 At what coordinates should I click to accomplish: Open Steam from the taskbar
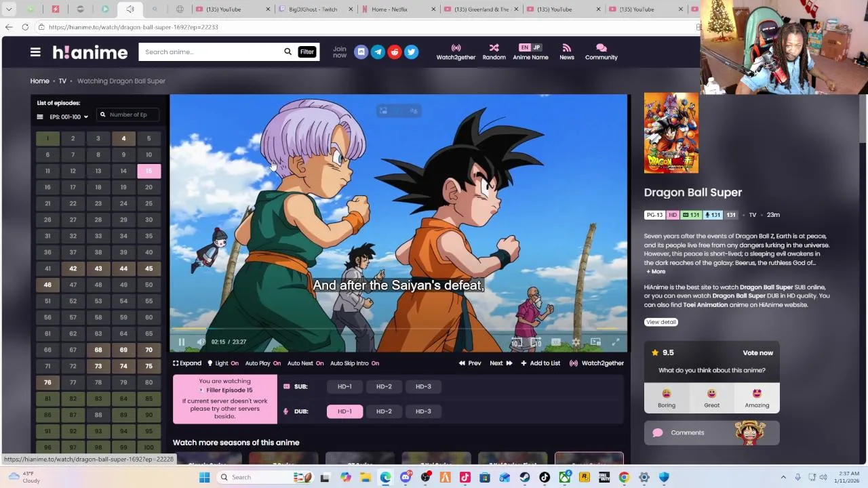pos(525,477)
